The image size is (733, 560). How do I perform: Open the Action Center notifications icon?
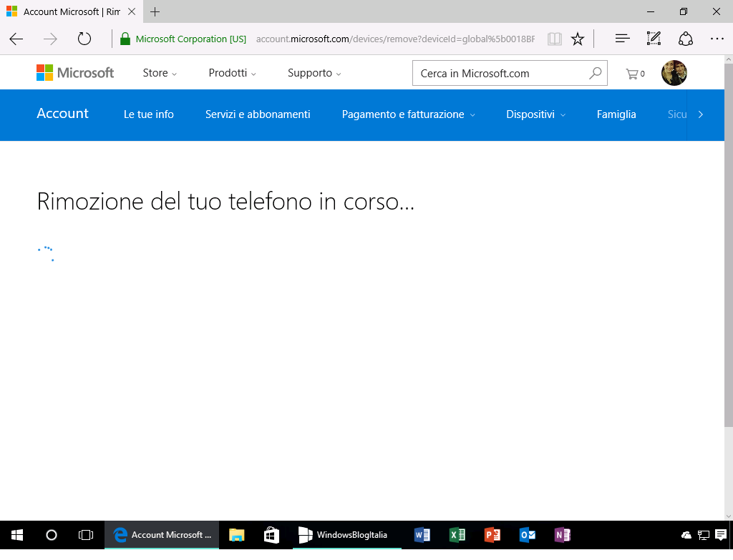721,535
